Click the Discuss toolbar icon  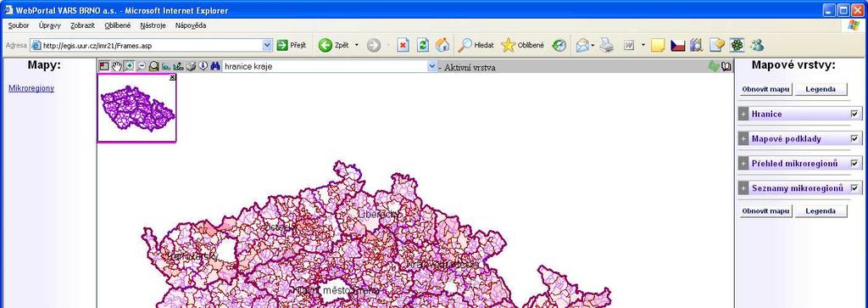point(717,46)
